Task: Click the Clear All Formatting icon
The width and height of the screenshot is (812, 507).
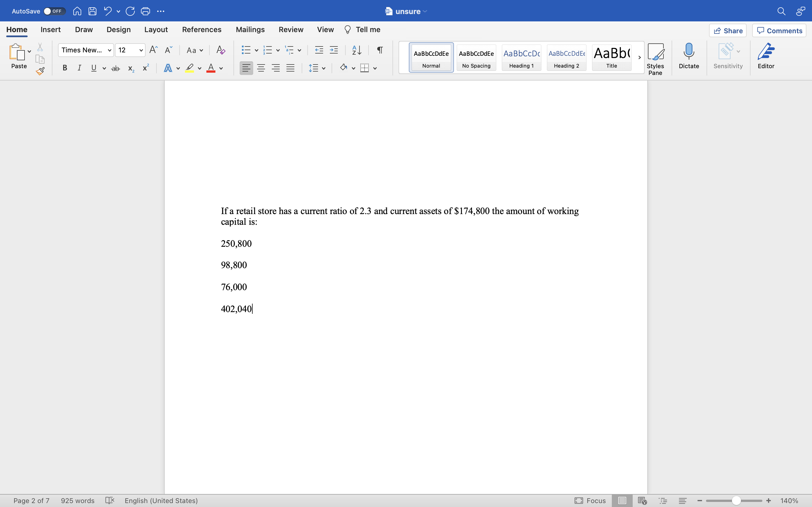Action: point(220,50)
